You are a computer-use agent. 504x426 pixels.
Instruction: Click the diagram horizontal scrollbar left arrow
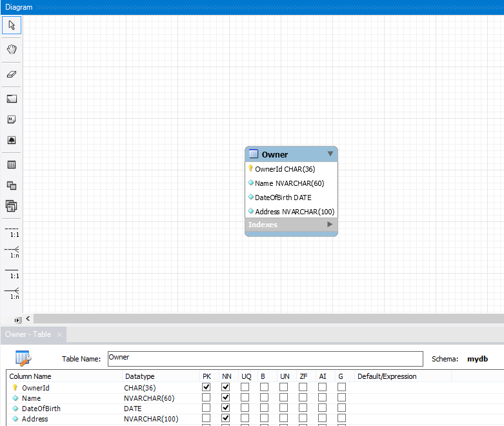[28, 319]
